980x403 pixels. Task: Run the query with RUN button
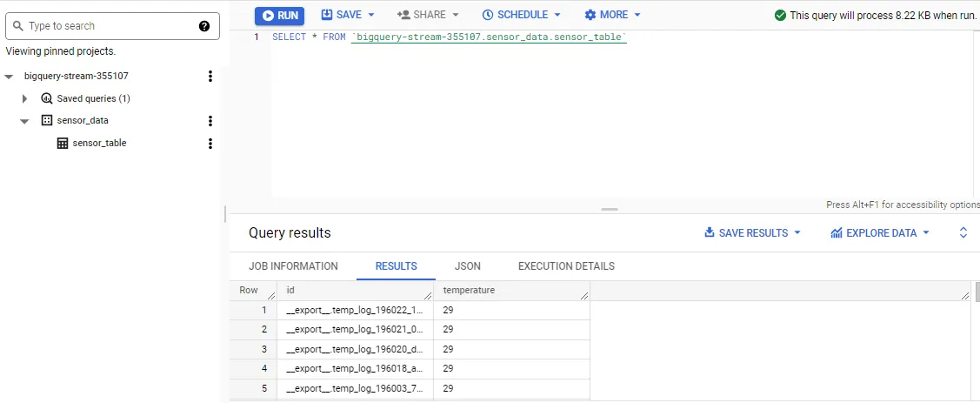pyautogui.click(x=279, y=16)
